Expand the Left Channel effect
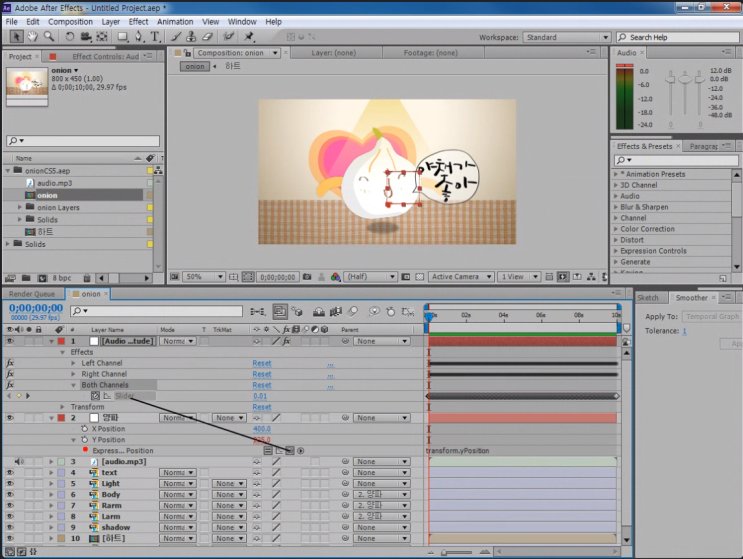743x559 pixels. tap(73, 363)
